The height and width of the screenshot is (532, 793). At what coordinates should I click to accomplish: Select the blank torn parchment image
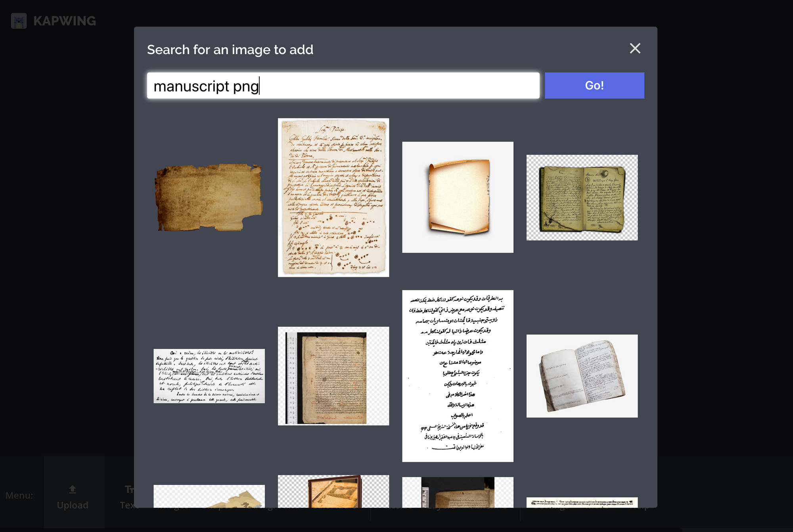[209, 197]
